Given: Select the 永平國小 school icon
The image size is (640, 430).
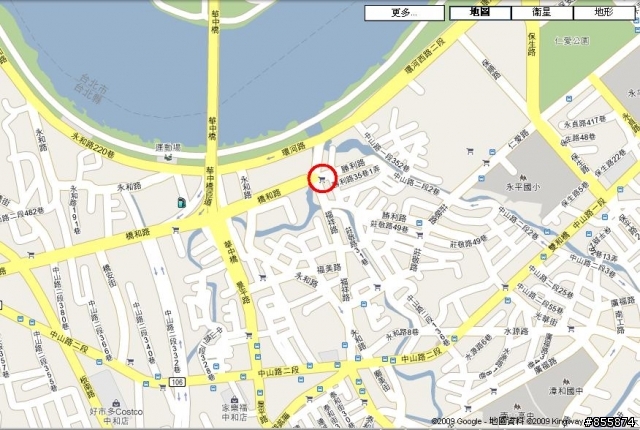Looking at the screenshot, I should click(x=523, y=178).
